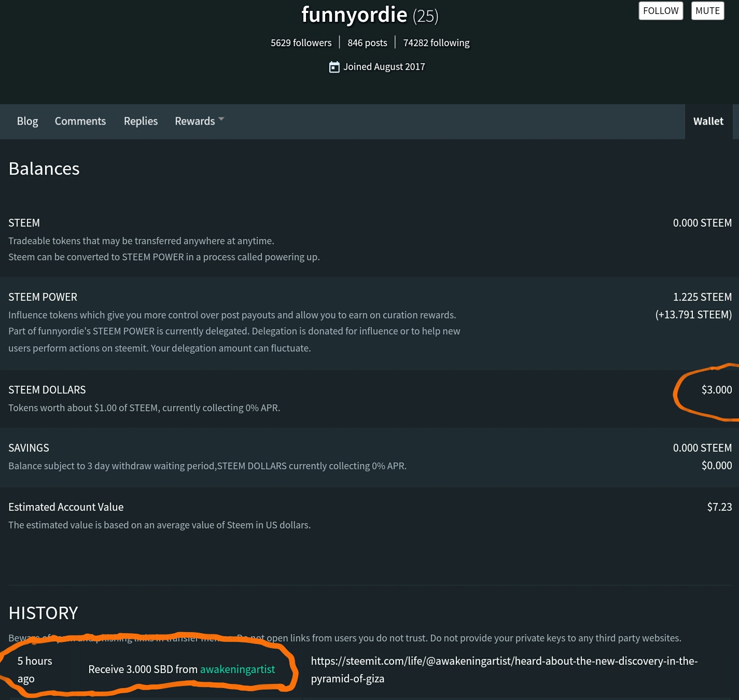The image size is (739, 700).
Task: Click the $3.000 Steem Dollars balance
Action: (717, 390)
